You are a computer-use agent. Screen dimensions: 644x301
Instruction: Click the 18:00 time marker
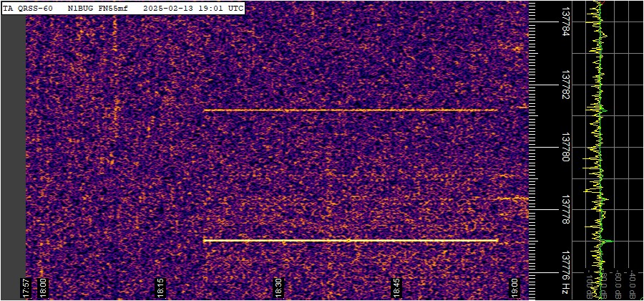[x=42, y=287]
